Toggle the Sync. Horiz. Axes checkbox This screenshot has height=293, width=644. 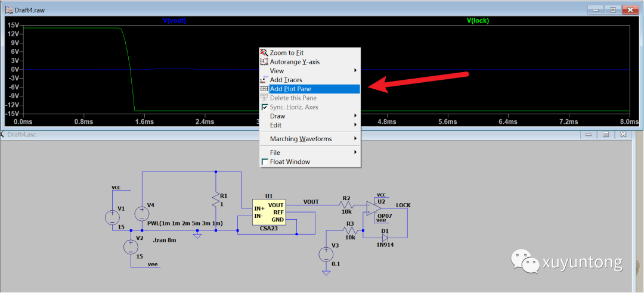[265, 107]
